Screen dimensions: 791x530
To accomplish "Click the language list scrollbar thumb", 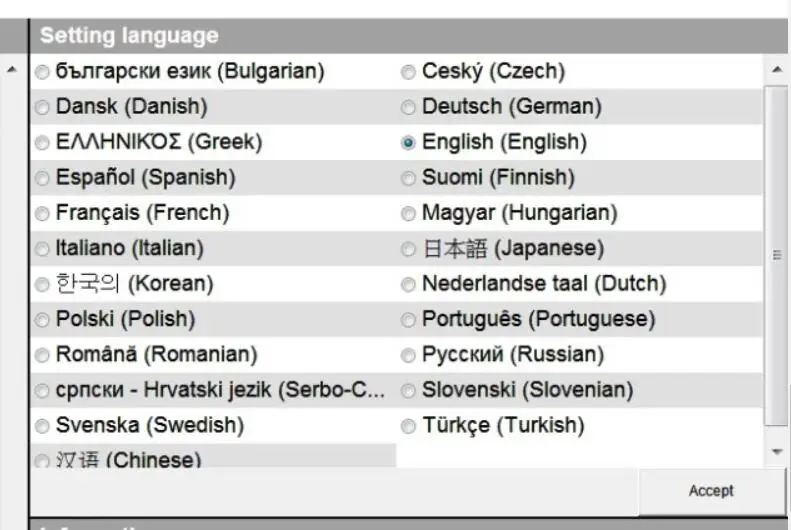I will tap(777, 256).
